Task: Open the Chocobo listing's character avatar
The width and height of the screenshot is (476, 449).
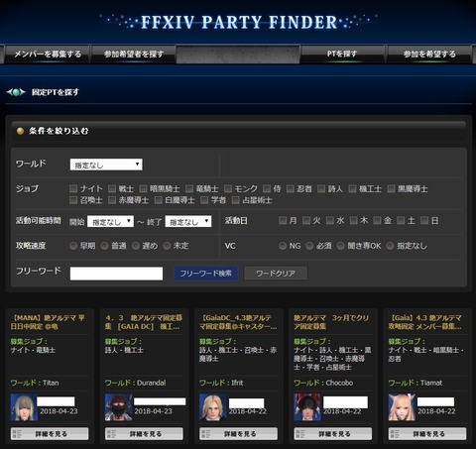Action: click(307, 407)
